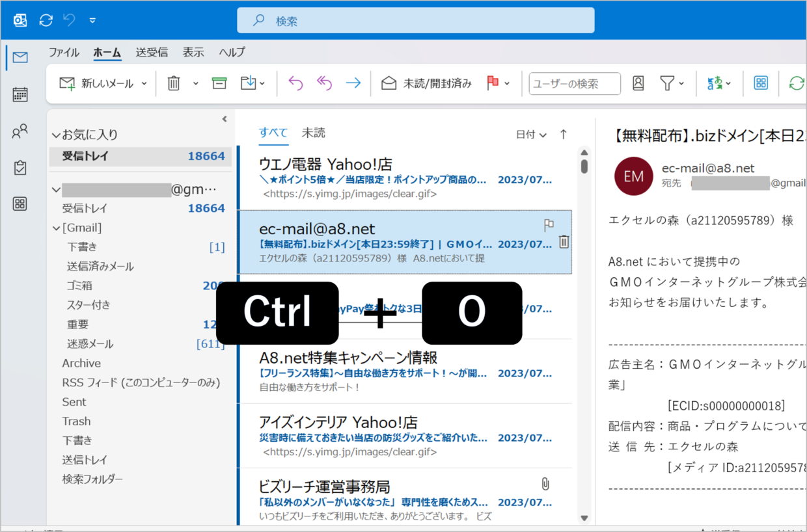807x532 pixels.
Task: Select 受信トレイ under お気に入り
Action: click(x=140, y=156)
